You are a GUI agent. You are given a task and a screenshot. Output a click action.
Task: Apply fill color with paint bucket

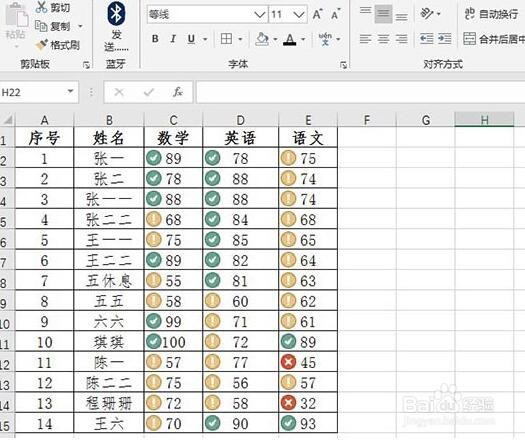[x=262, y=39]
